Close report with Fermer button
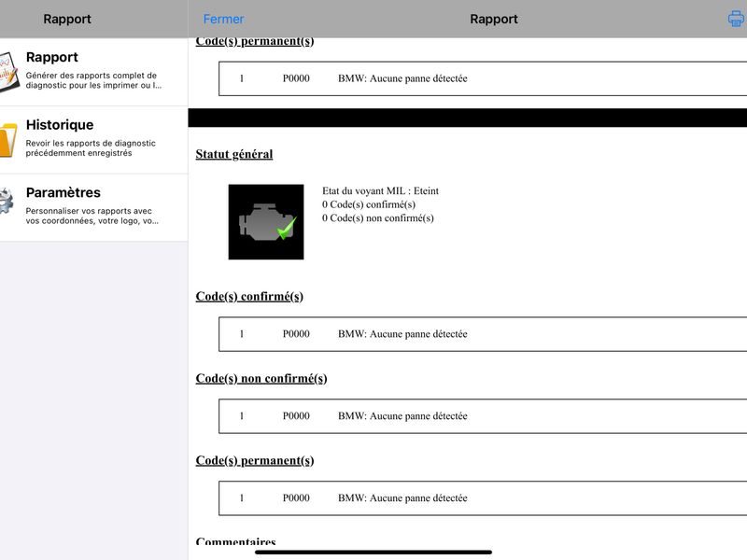The image size is (747, 560). pos(223,19)
